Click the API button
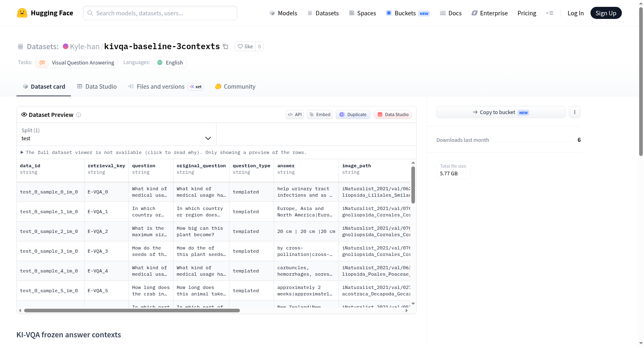 point(295,114)
